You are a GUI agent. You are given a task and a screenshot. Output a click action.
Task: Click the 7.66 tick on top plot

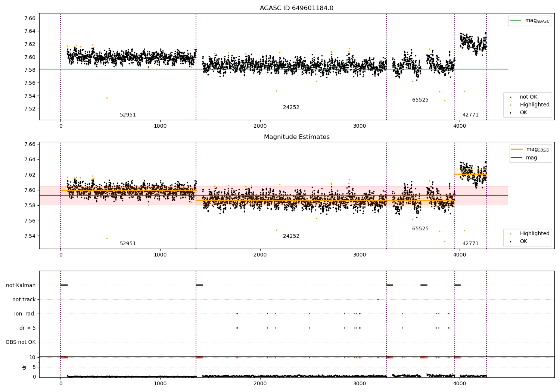coord(29,18)
